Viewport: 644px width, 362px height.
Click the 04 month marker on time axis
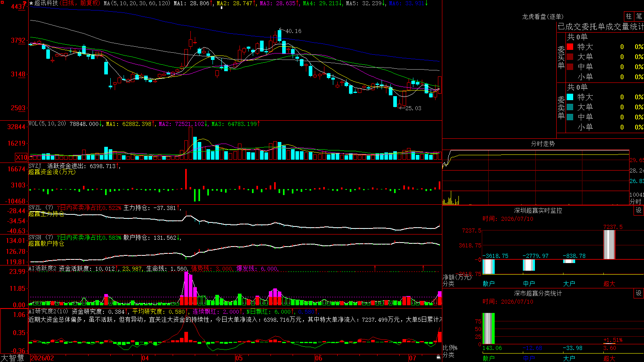(145, 358)
